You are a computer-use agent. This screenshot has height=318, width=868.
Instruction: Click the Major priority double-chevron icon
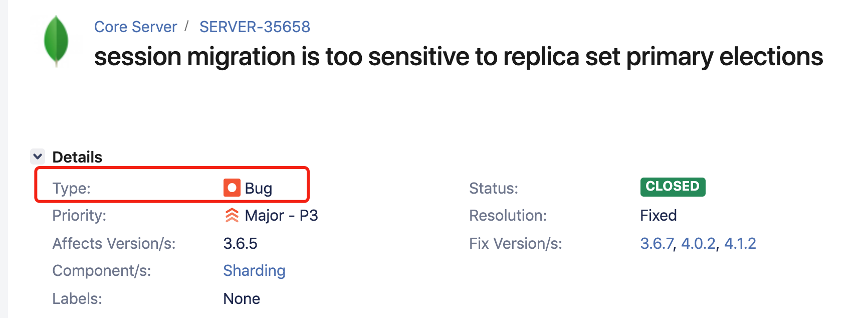point(232,215)
